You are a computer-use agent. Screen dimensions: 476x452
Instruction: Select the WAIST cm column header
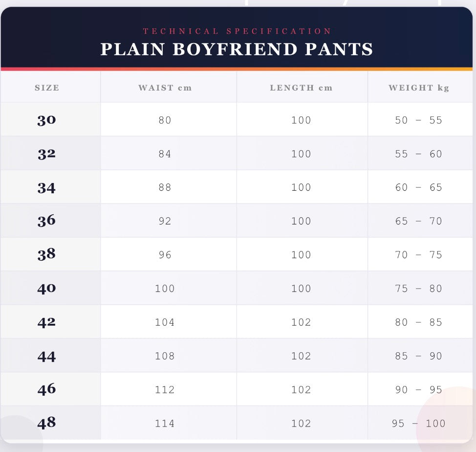coord(165,88)
